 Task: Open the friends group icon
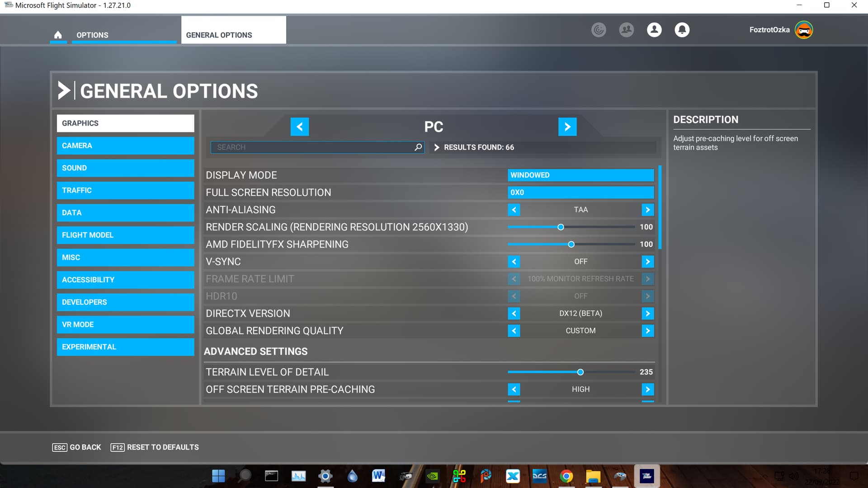pos(626,30)
